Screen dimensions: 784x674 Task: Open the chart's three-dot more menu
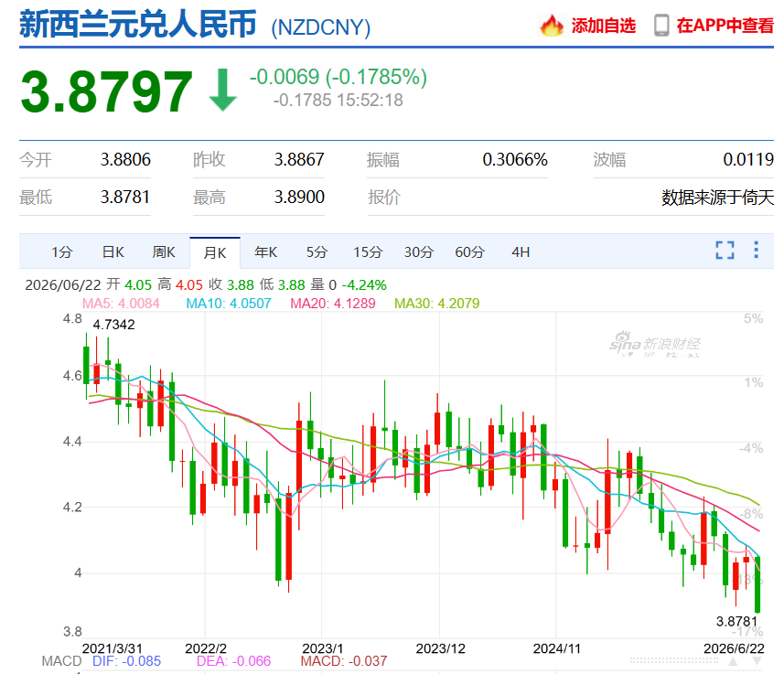pyautogui.click(x=756, y=250)
